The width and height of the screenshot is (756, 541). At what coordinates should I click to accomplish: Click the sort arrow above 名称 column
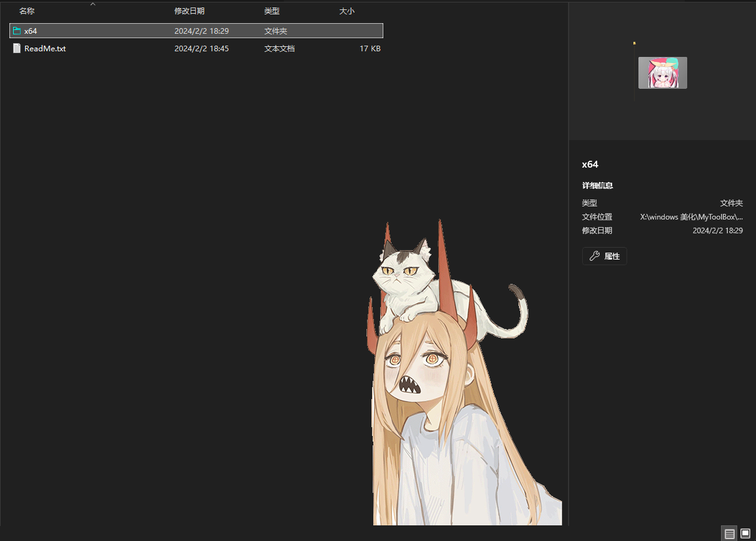coord(93,4)
